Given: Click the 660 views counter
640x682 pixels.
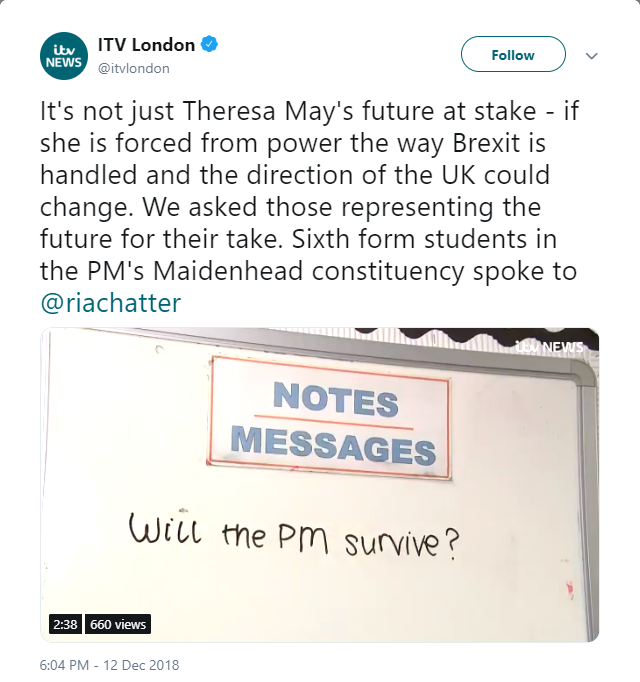Looking at the screenshot, I should coord(118,624).
